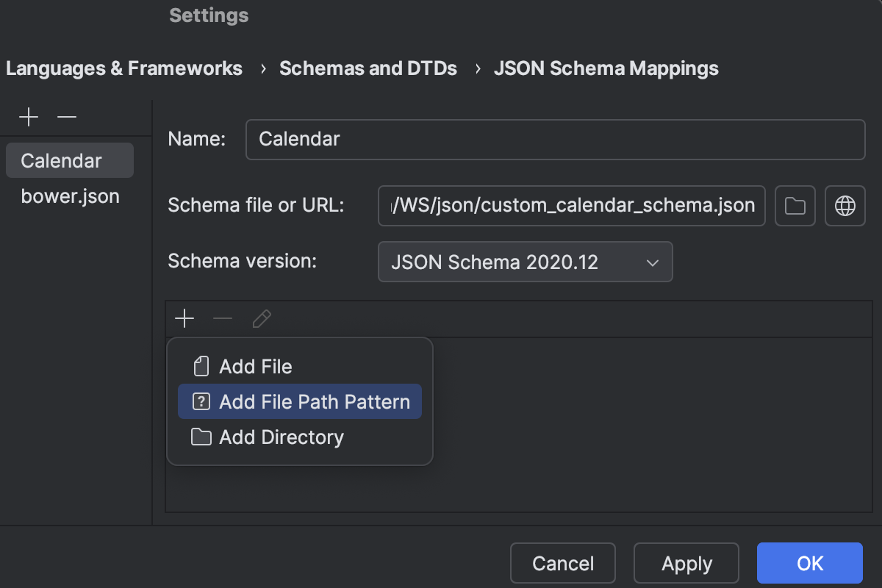Choose Add File Path Pattern from the popup
The width and height of the screenshot is (882, 588).
pyautogui.click(x=314, y=401)
